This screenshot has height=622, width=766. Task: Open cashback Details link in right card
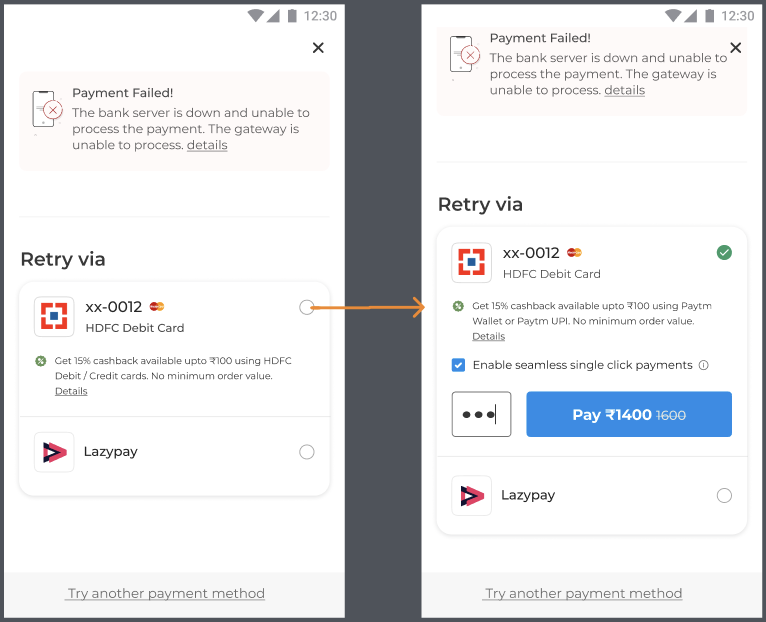(x=488, y=336)
